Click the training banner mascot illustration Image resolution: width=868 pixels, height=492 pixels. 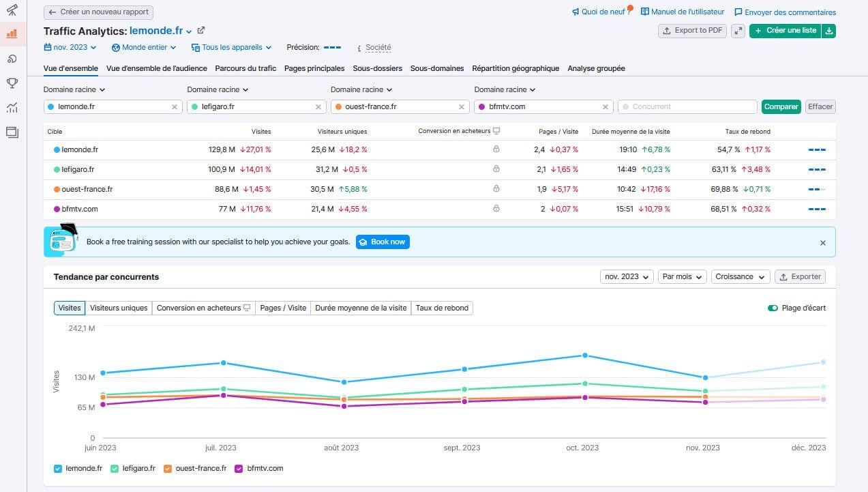(63, 240)
